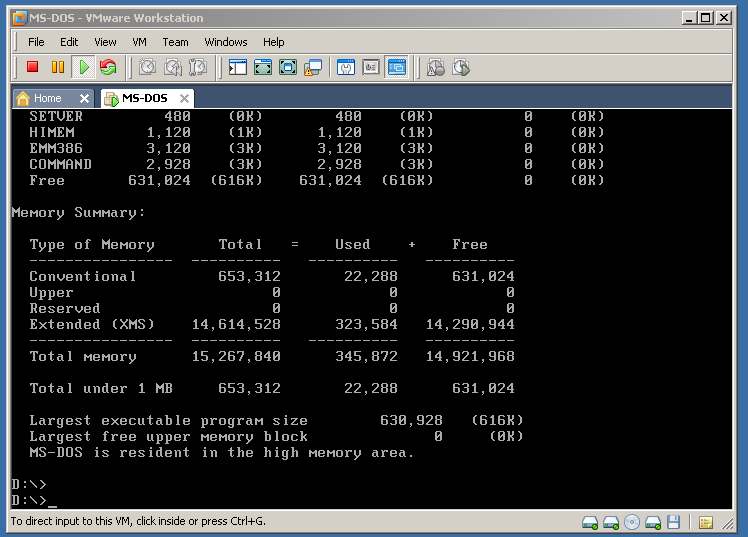Click the 'HIMEM' module name
The height and width of the screenshot is (537, 748).
(52, 132)
